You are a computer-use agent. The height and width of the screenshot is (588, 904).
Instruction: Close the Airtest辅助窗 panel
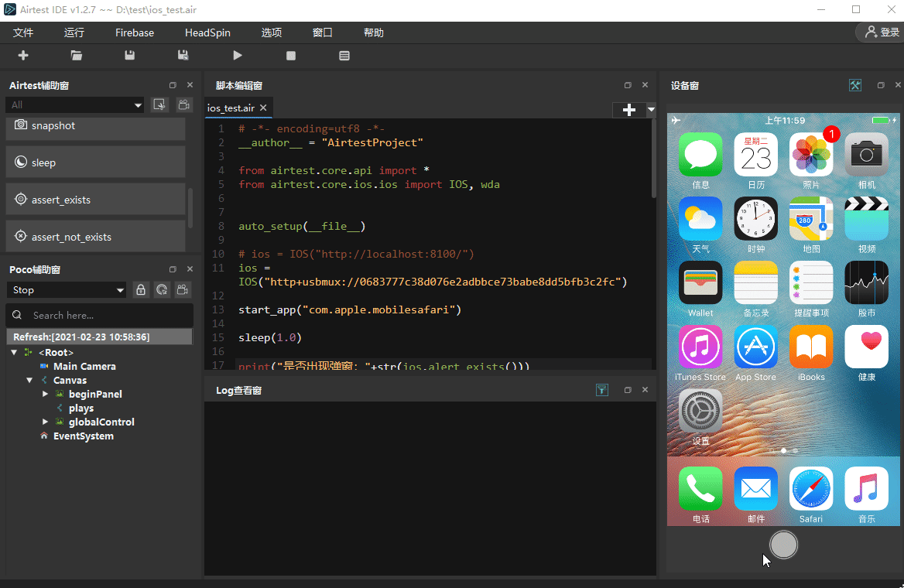pyautogui.click(x=190, y=85)
